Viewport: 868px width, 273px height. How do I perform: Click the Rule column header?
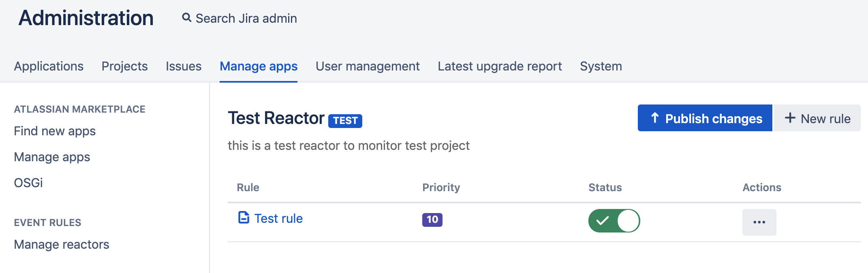tap(248, 188)
